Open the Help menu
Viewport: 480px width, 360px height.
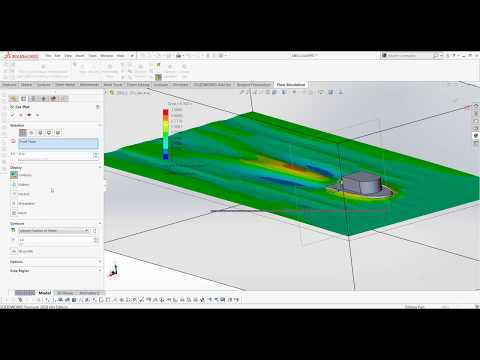(x=120, y=56)
